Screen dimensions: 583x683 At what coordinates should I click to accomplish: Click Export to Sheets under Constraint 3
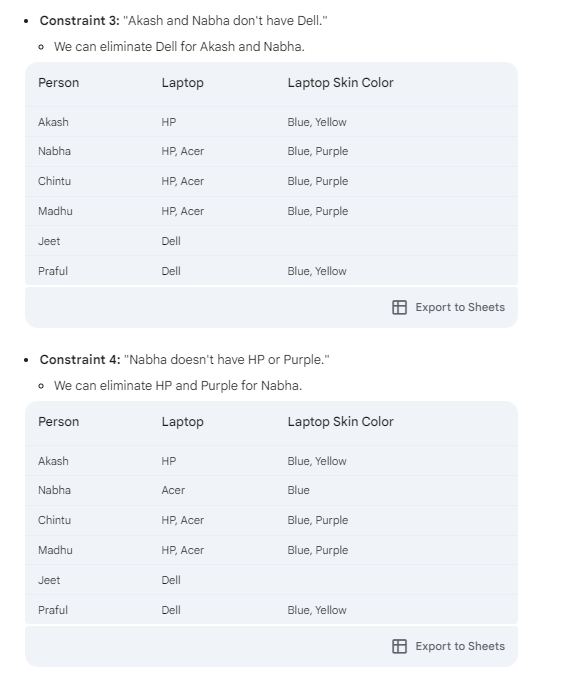460,308
